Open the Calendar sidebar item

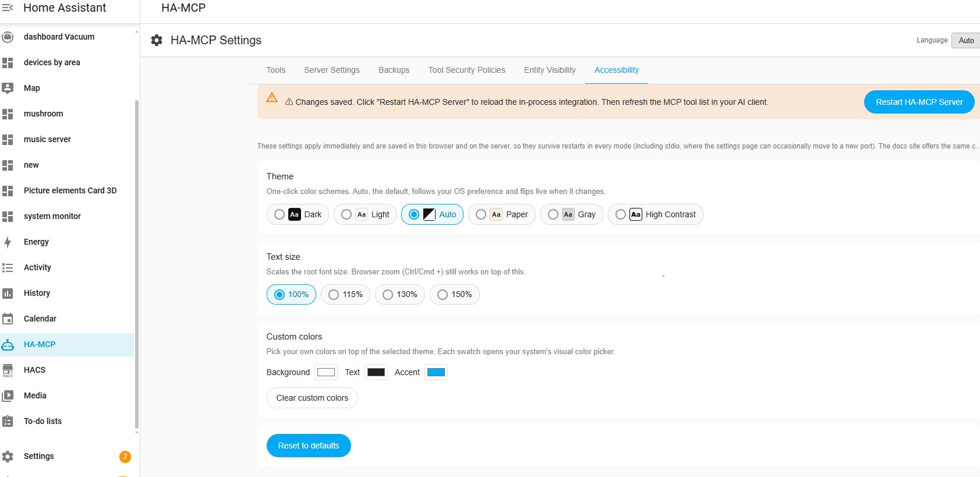pos(67,319)
